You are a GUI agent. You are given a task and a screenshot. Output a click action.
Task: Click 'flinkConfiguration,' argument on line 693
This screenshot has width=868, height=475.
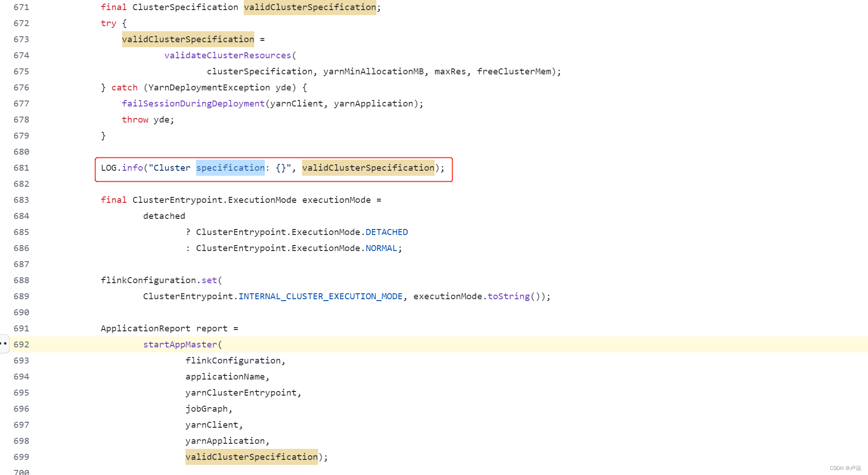(x=235, y=361)
